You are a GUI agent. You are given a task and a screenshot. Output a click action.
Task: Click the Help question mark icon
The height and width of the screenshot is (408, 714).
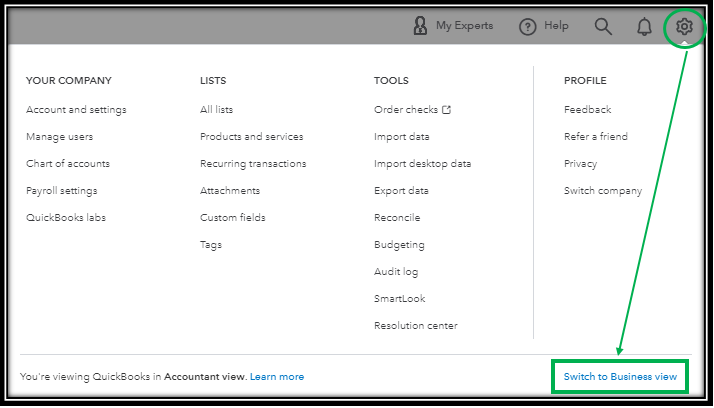point(527,27)
